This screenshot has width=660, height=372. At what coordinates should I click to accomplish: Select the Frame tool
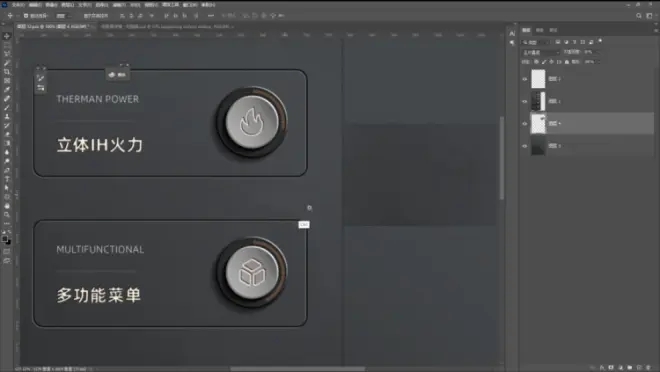coord(7,81)
